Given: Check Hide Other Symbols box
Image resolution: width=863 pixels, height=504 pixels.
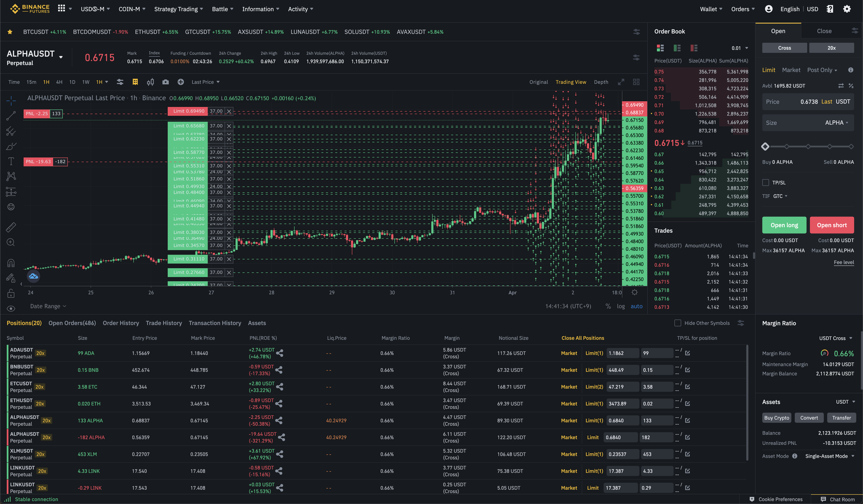Looking at the screenshot, I should point(677,323).
